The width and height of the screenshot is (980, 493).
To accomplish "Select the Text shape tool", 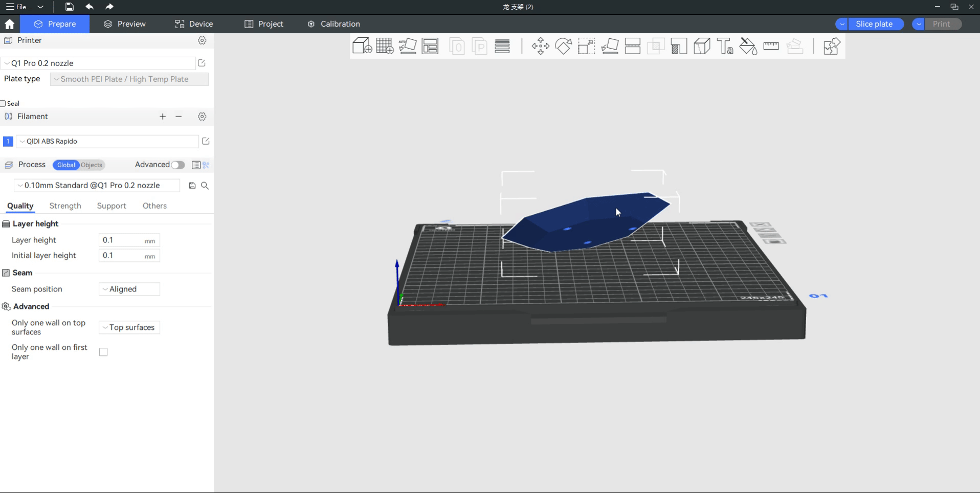I will pos(725,46).
